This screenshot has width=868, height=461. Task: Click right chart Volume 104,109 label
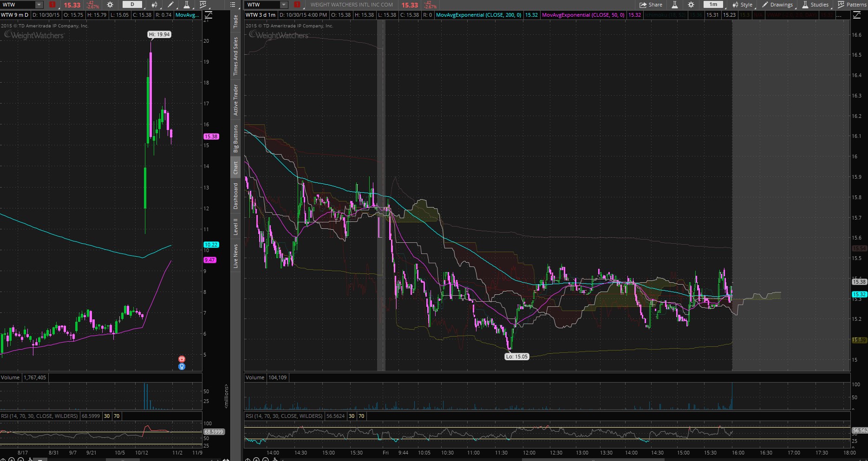point(267,377)
